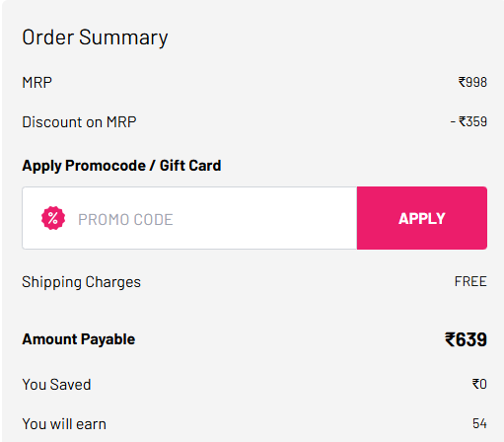Click the Discount on MRP label
Viewport: 504px width, 442px height.
click(x=79, y=122)
